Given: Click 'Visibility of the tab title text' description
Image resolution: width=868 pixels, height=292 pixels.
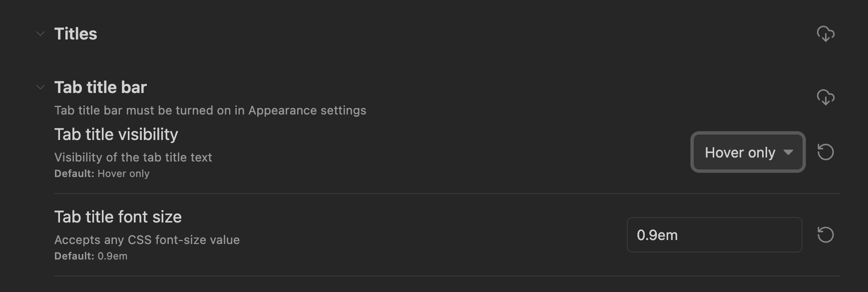Looking at the screenshot, I should tap(133, 157).
